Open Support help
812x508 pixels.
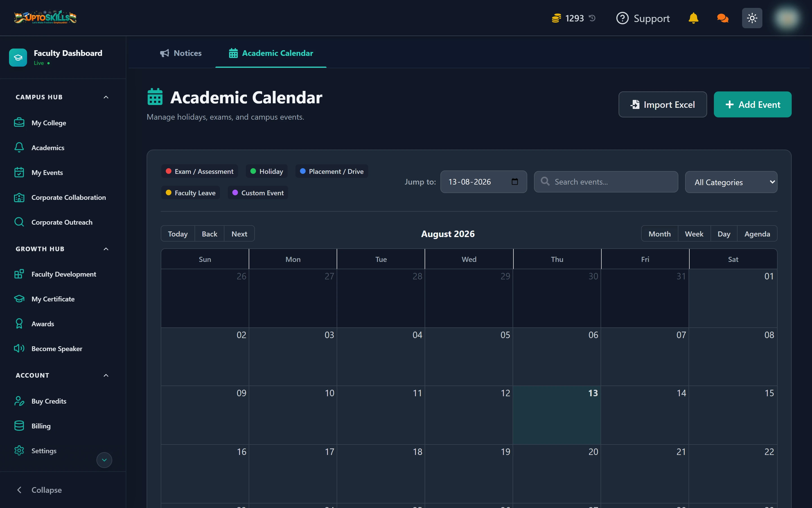(643, 18)
